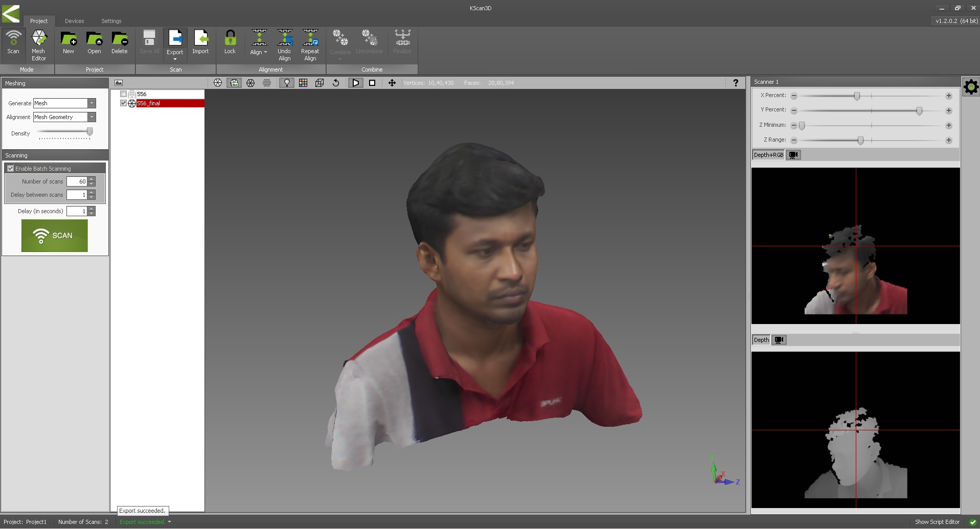Uncheck the 556_final scan checkbox

pyautogui.click(x=123, y=103)
